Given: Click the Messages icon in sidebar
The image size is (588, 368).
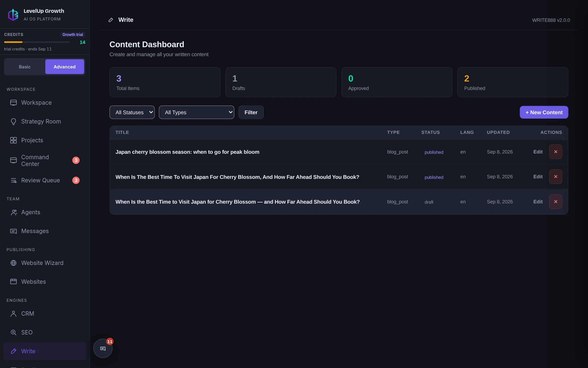Looking at the screenshot, I should tap(13, 231).
